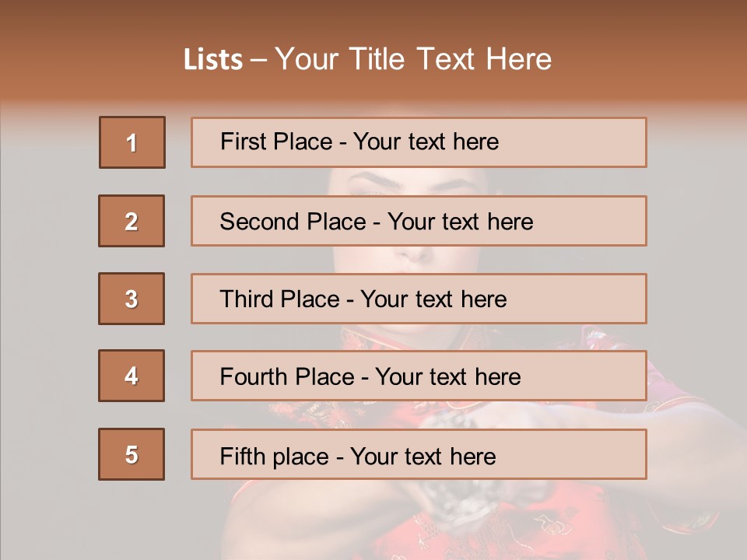
Task: Select the number 2 box
Action: click(x=132, y=220)
